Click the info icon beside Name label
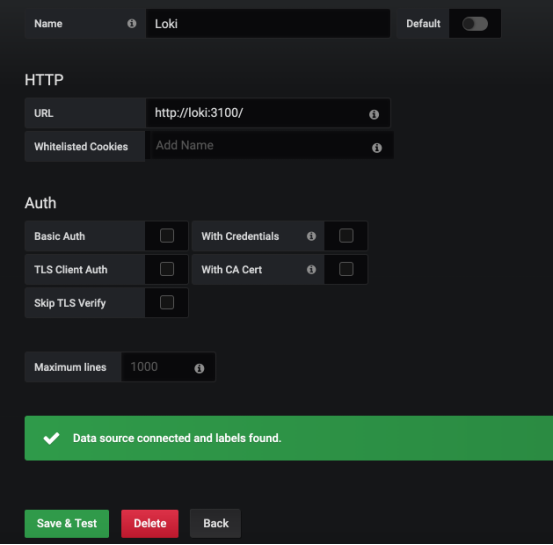Screen dimensions: 553x545 (x=132, y=24)
